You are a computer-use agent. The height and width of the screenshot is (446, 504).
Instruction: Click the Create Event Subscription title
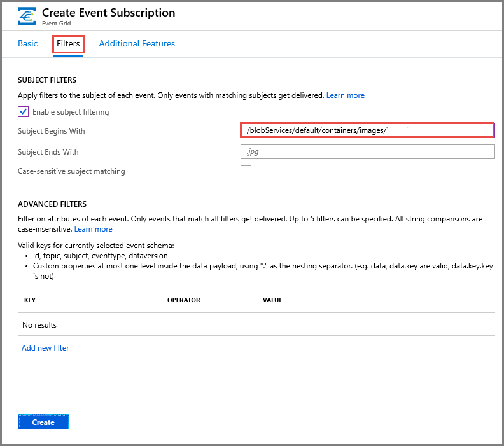point(108,12)
